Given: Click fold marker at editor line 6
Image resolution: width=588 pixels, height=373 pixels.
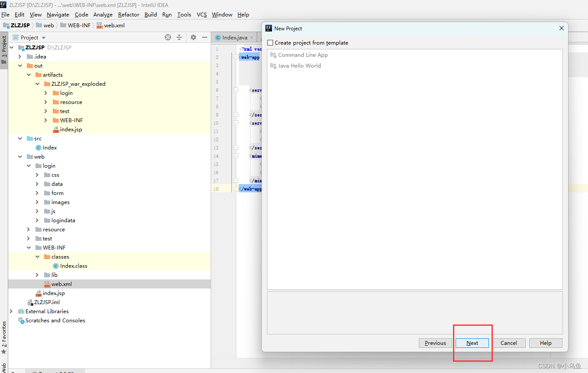Looking at the screenshot, I should [x=236, y=90].
